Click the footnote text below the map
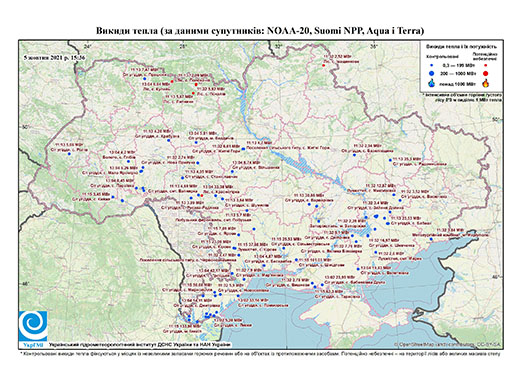 260,353
